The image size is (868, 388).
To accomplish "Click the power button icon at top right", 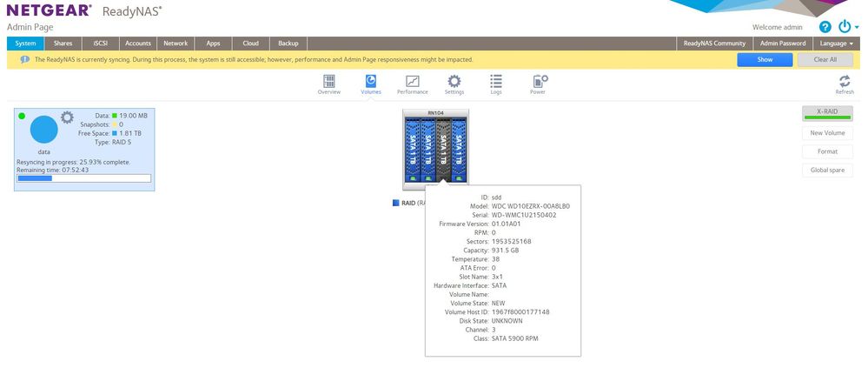I will tap(845, 26).
